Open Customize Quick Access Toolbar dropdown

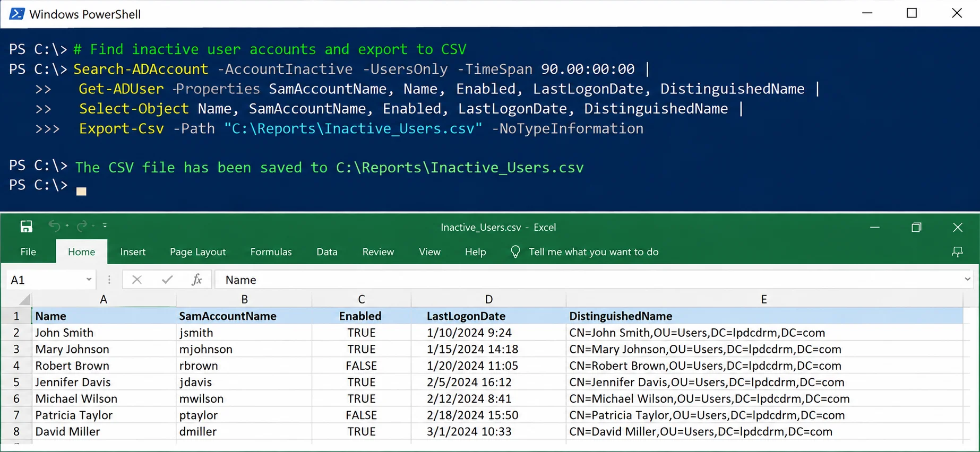click(105, 226)
